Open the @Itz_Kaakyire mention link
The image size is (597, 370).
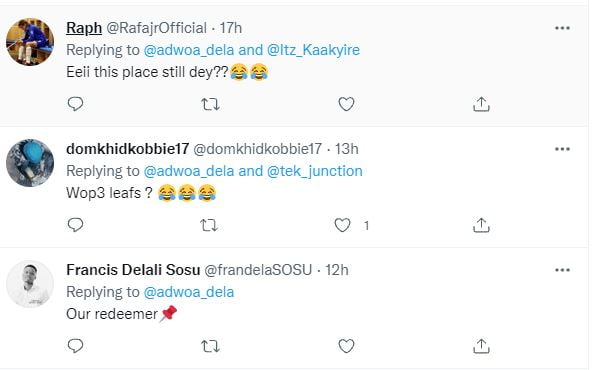(x=313, y=50)
